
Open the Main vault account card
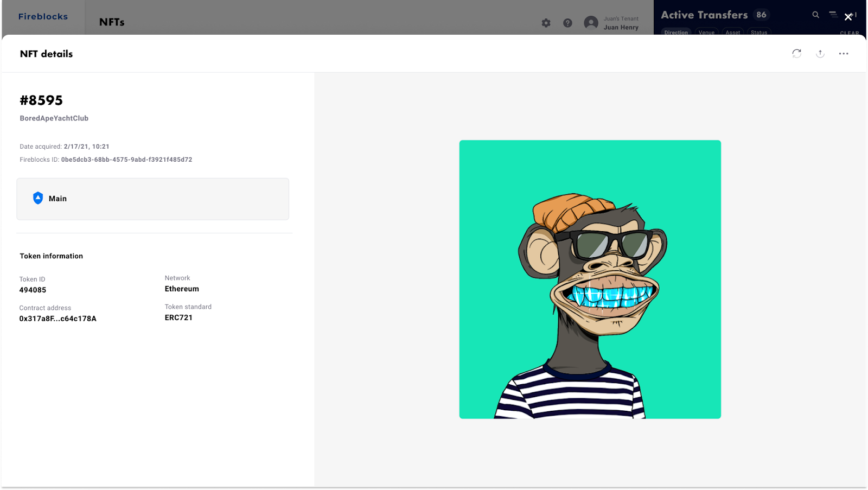pyautogui.click(x=152, y=199)
